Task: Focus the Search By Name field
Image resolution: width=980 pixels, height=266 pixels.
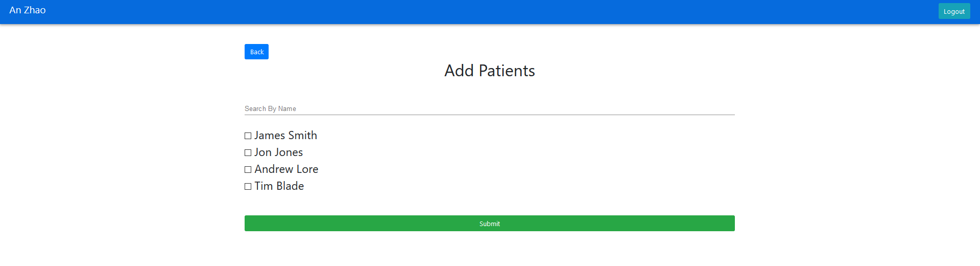Action: tap(489, 108)
